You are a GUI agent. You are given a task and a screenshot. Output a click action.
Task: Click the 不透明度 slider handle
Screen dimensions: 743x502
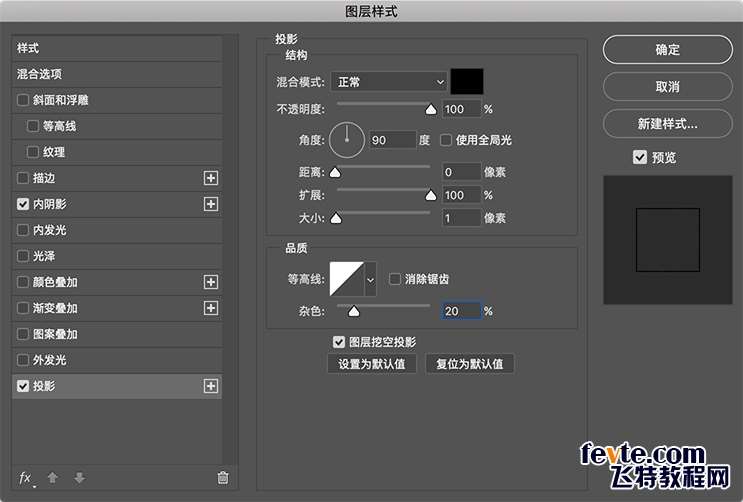click(431, 110)
